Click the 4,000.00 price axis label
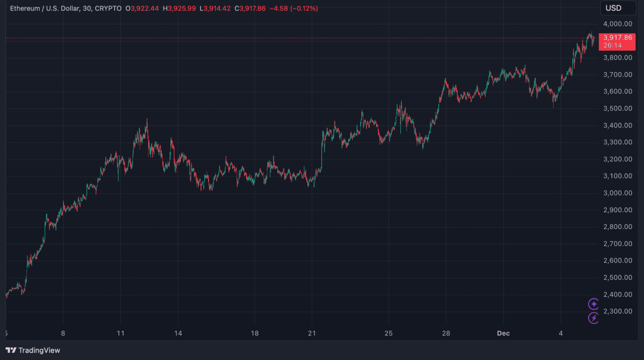 617,24
